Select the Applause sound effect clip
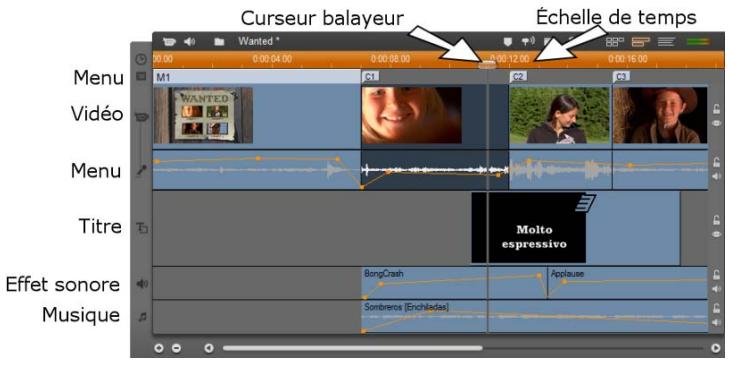This screenshot has height=365, width=729. pyautogui.click(x=628, y=283)
